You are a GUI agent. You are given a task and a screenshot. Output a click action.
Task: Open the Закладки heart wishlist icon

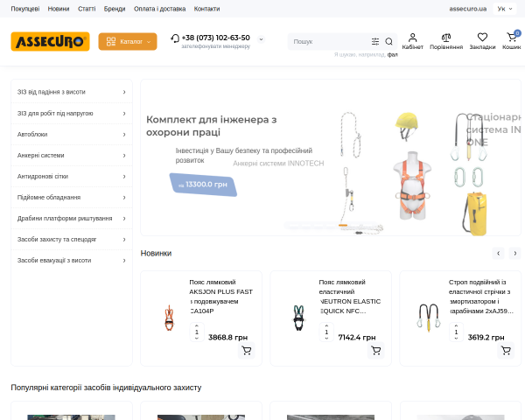[x=482, y=37]
